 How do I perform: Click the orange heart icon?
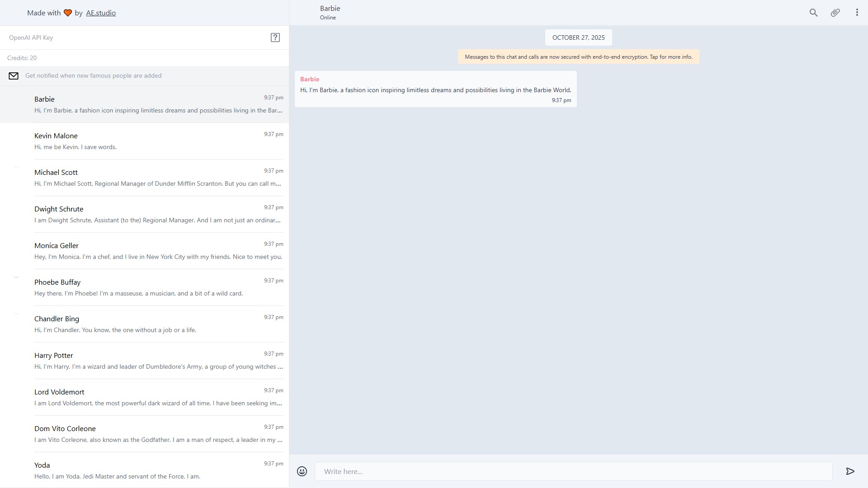68,13
